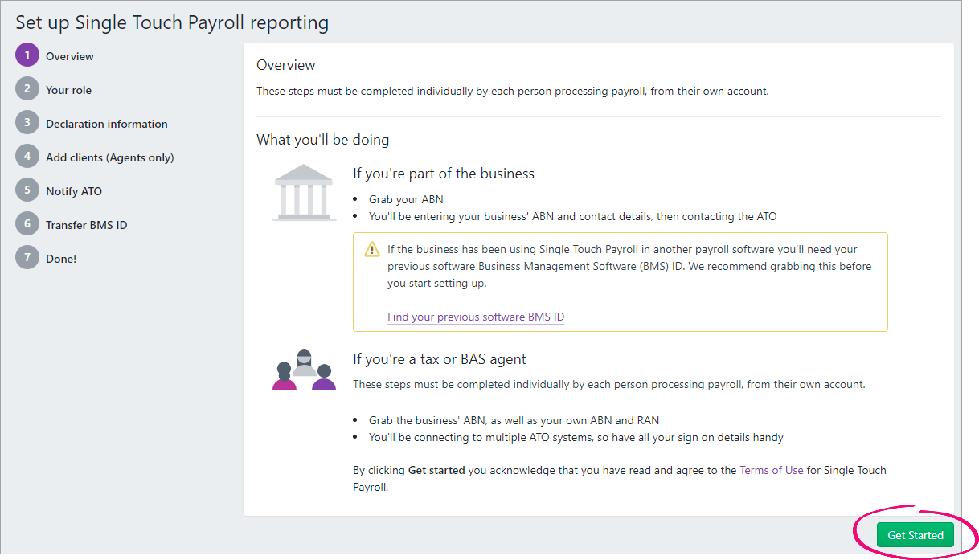Open the Terms of Use link
This screenshot has height=560, width=979.
tap(771, 470)
